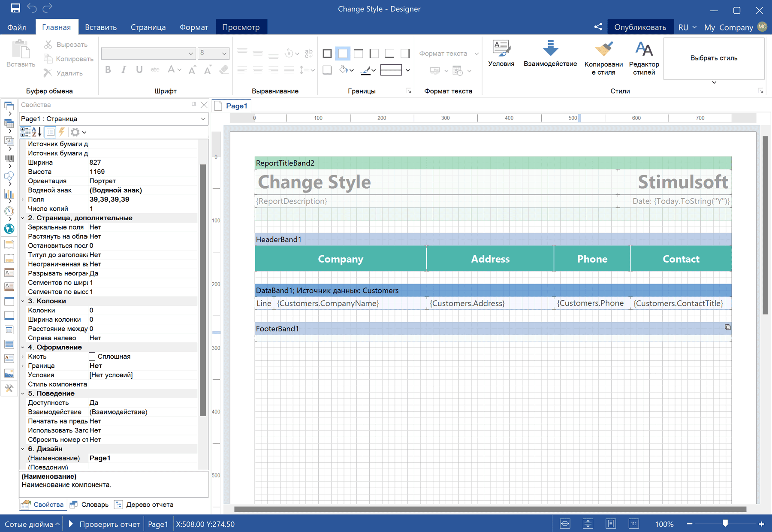Click the shadow border icon
This screenshot has width=772, height=532.
point(327,70)
